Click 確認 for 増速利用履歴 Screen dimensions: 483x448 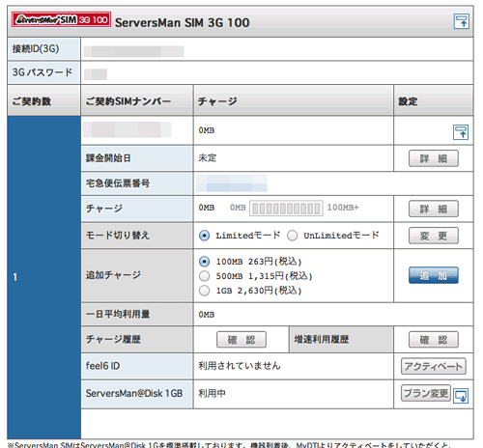tap(434, 340)
